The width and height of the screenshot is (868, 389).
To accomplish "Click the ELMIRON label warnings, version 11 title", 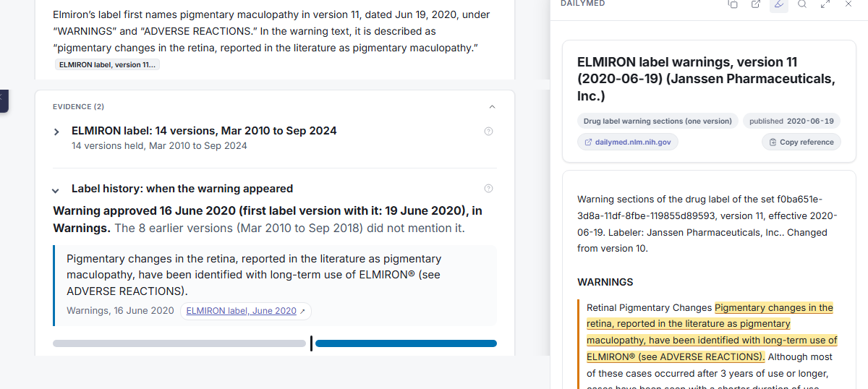I will click(706, 79).
